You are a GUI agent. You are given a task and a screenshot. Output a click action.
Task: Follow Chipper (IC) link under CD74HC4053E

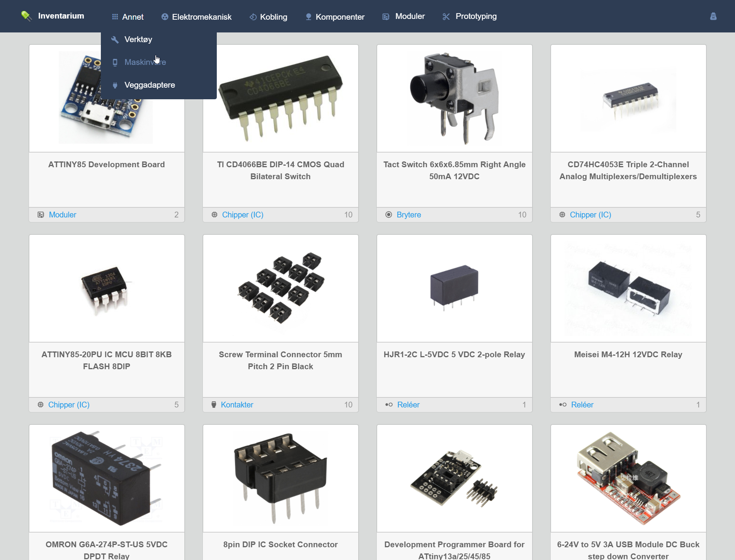point(590,215)
